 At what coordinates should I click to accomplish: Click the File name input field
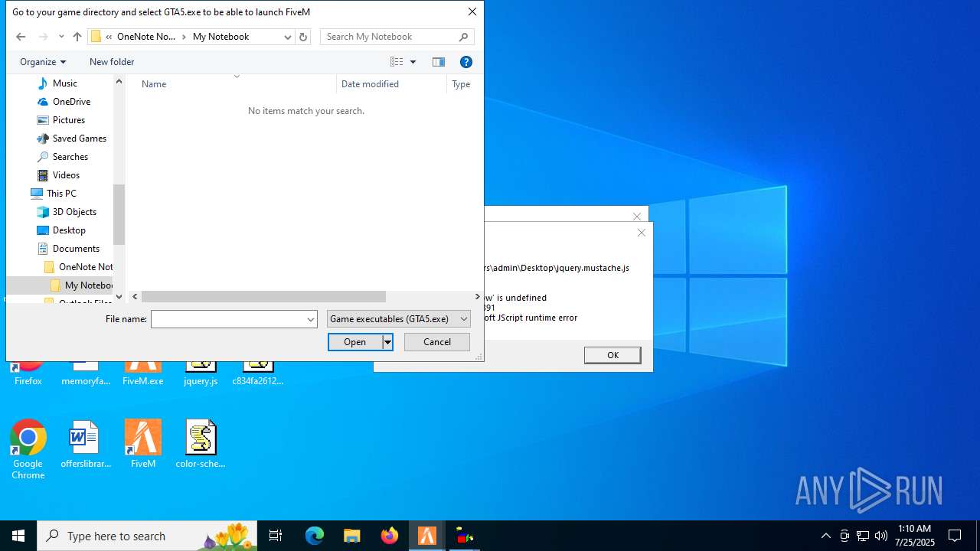[228, 319]
